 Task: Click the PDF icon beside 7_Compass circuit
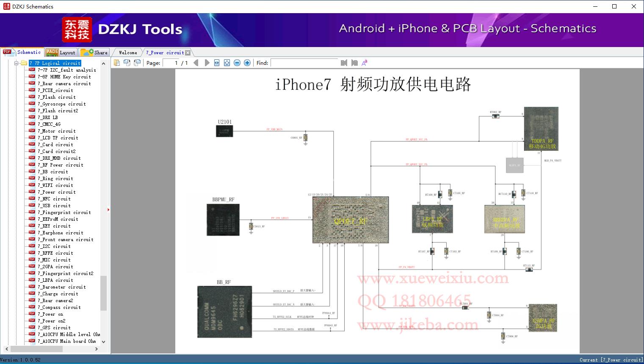pyautogui.click(x=32, y=307)
